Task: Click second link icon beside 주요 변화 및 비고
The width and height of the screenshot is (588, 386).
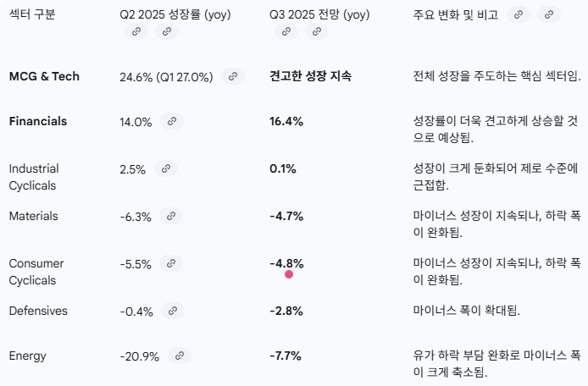Action: coord(549,14)
